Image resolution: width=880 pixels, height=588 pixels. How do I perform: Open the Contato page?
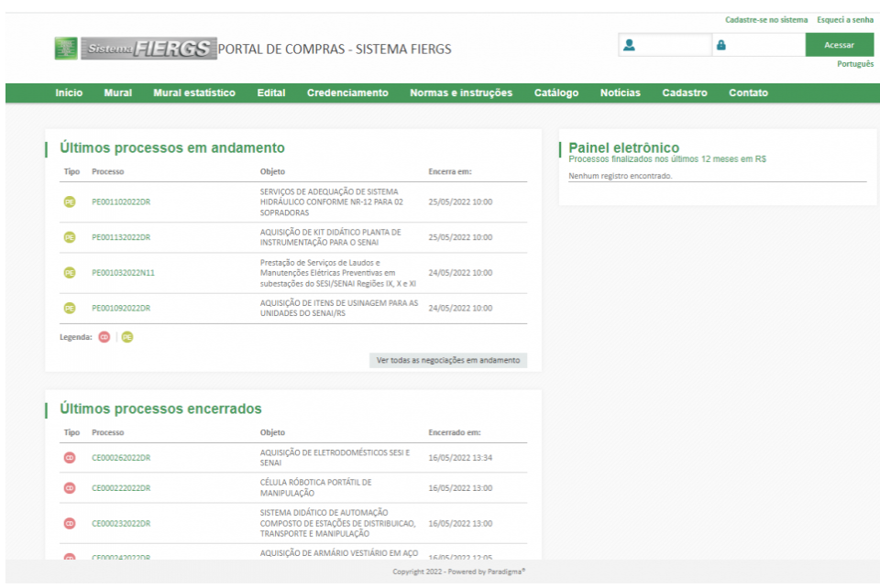pos(748,93)
